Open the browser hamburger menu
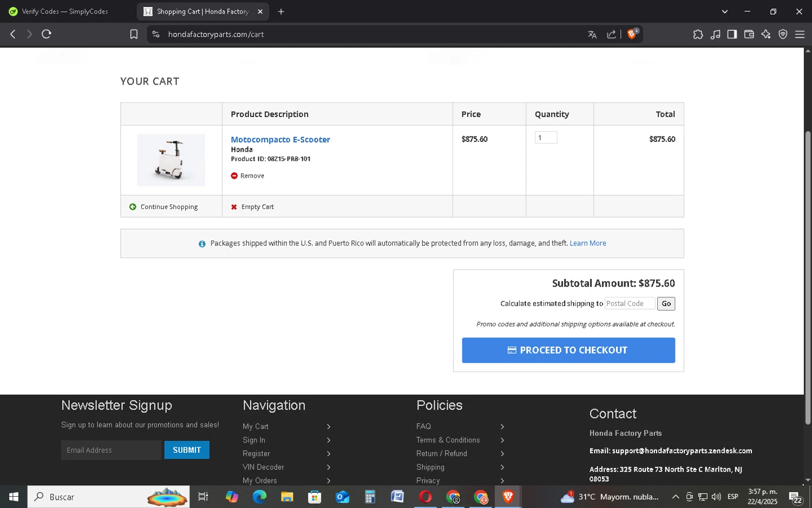The width and height of the screenshot is (812, 508). pyautogui.click(x=800, y=34)
